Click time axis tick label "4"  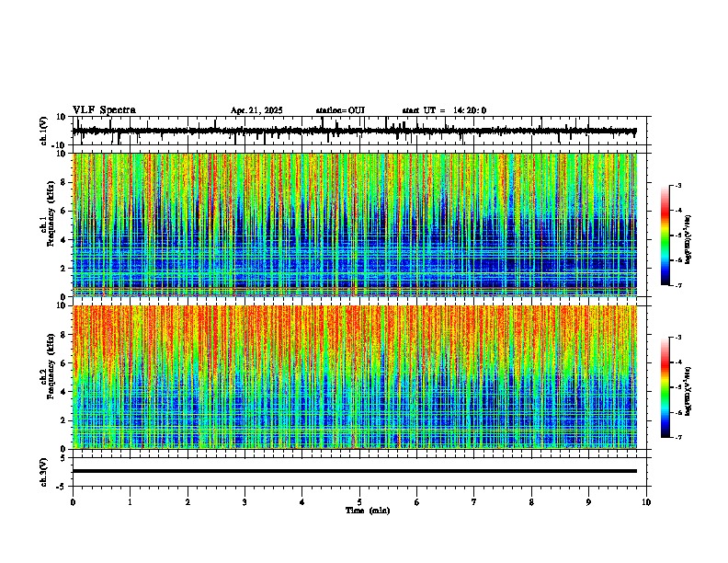coord(302,502)
